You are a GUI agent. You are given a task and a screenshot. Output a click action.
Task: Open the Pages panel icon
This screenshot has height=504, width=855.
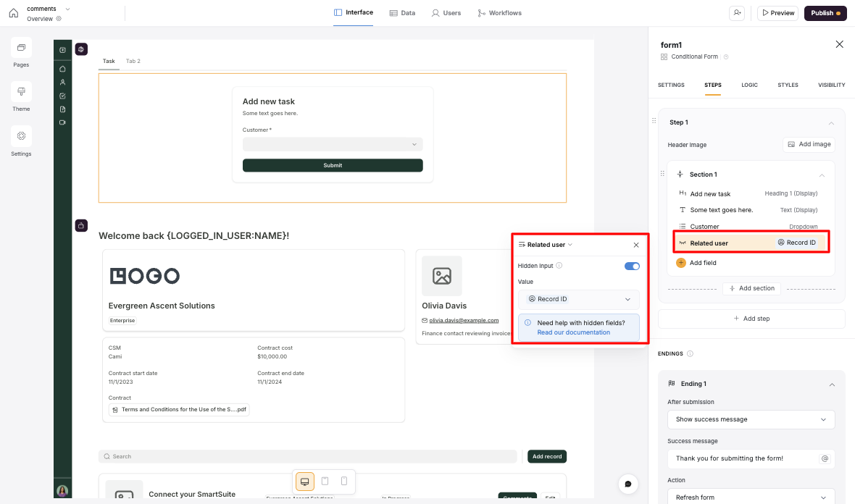click(21, 48)
